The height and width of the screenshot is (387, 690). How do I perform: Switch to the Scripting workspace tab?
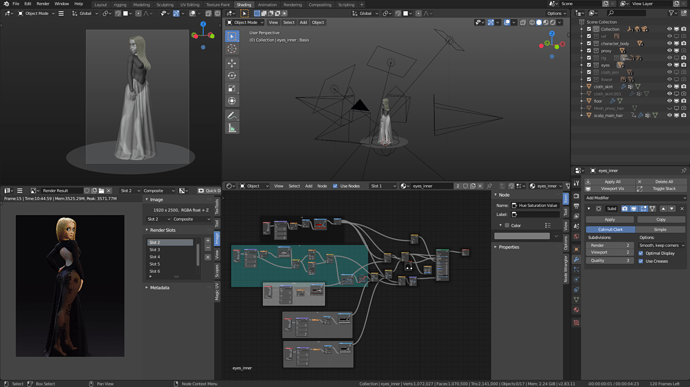coord(346,4)
